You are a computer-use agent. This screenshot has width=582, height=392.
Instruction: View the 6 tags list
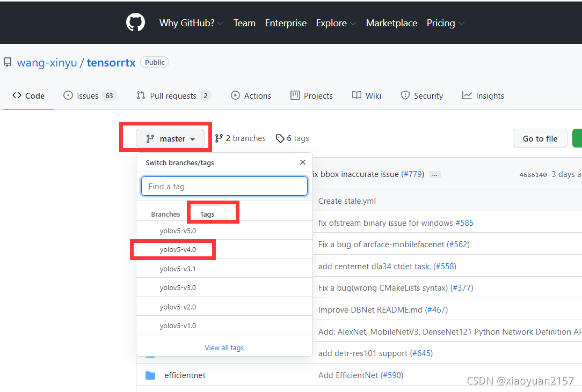coord(293,138)
